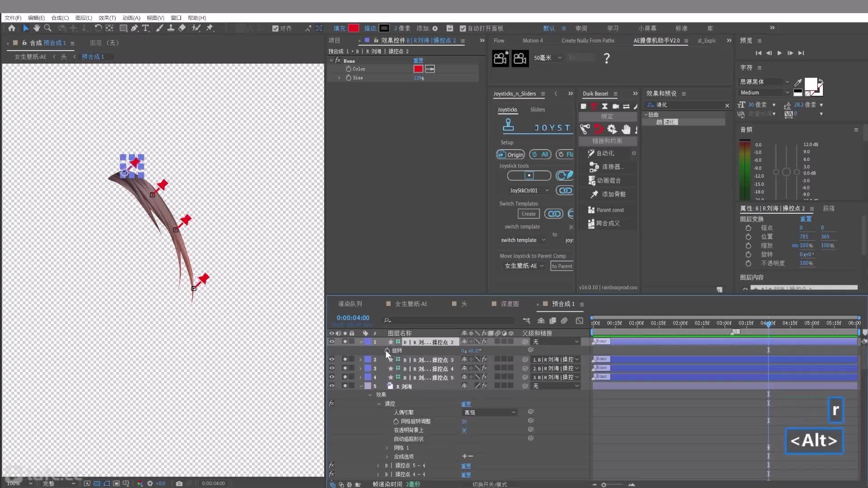Viewport: 868px width, 488px height.
Task: Toggle 自动打开面板 checkbox
Action: coord(463,28)
